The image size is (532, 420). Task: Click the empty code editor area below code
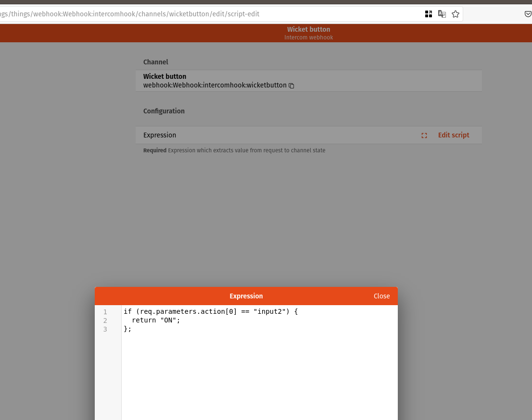(x=259, y=376)
